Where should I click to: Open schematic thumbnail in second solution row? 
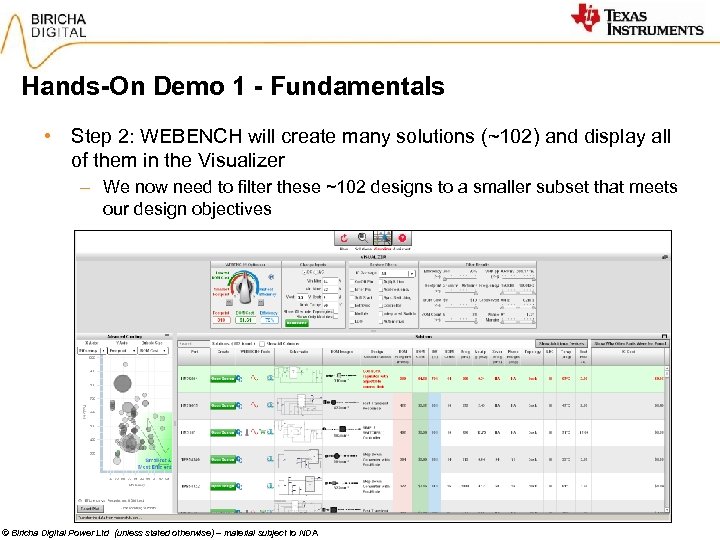(298, 405)
